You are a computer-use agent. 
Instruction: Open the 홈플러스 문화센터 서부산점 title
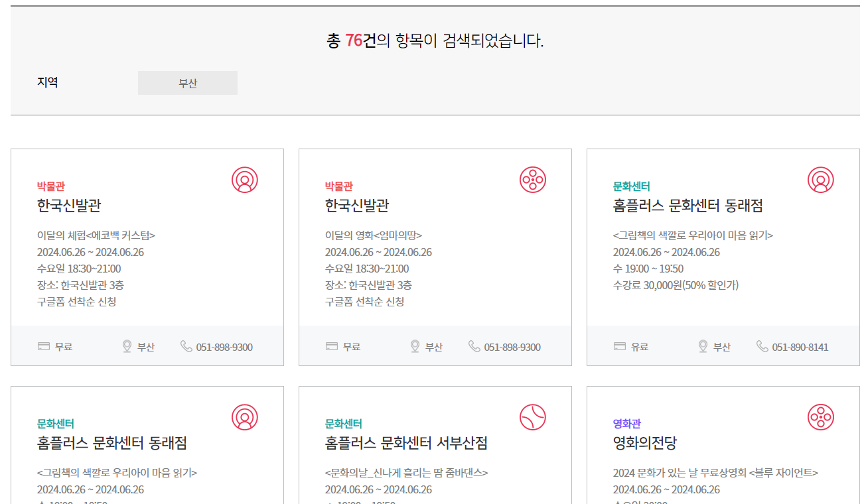click(407, 443)
